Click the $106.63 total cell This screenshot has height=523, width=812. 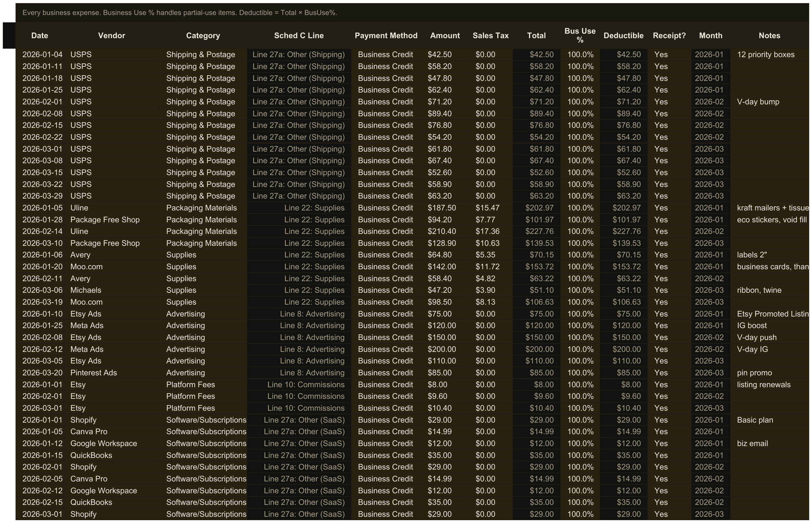tap(536, 302)
